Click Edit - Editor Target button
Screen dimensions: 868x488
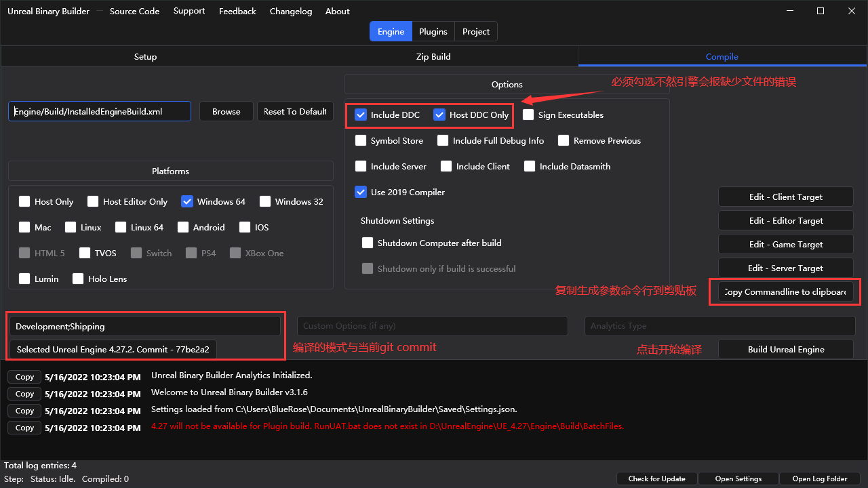[x=786, y=220]
